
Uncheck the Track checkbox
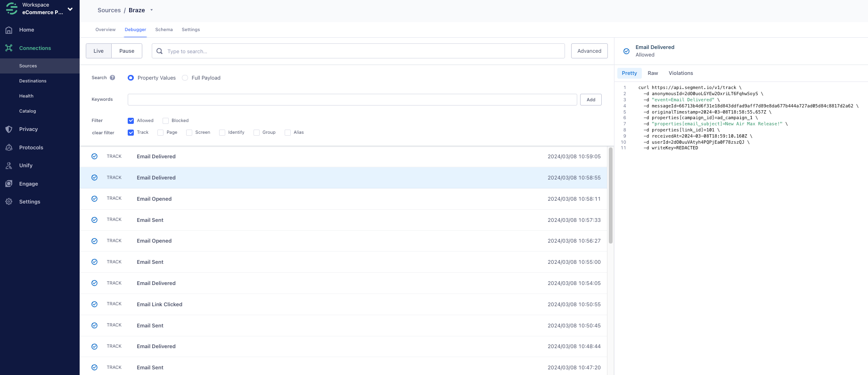click(131, 132)
